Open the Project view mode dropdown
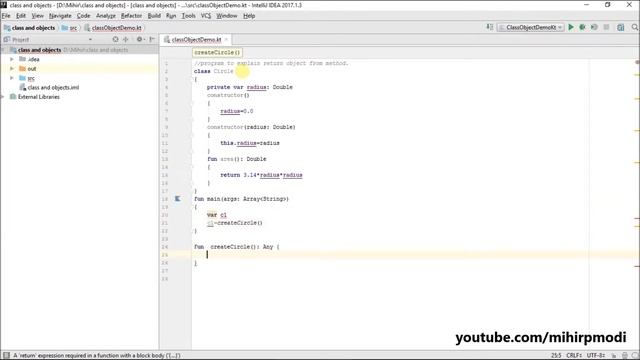640x360 pixels. click(x=90, y=40)
